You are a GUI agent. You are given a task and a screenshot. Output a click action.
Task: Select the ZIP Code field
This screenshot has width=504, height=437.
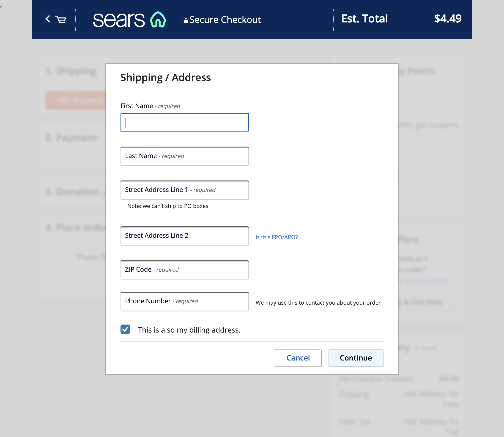point(184,270)
